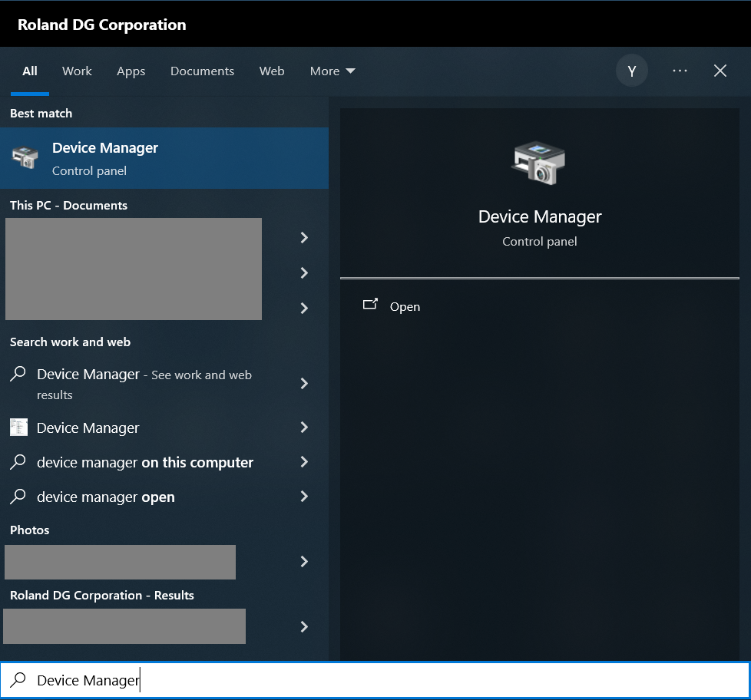Select 'Device Manager - See work and web results'

144,384
